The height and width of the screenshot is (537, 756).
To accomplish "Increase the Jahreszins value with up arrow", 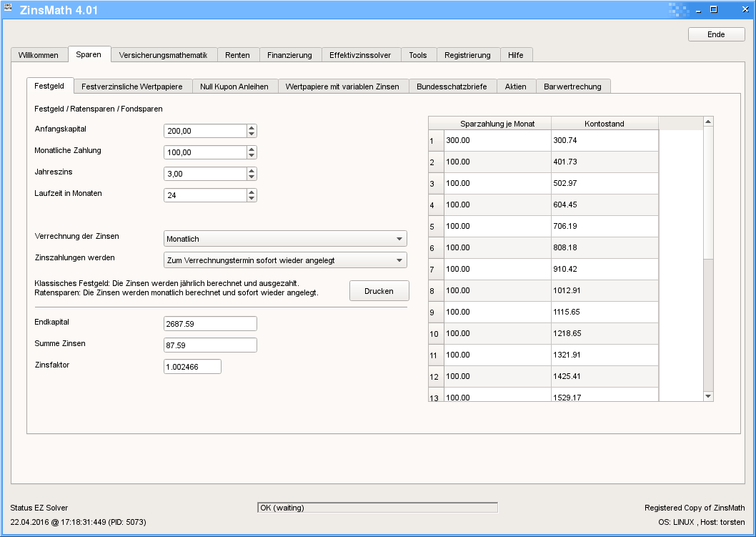I will click(252, 171).
